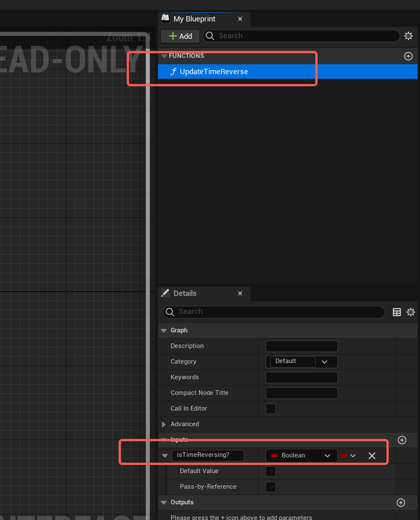Remove the isTimeReversing? parameter

coord(372,456)
